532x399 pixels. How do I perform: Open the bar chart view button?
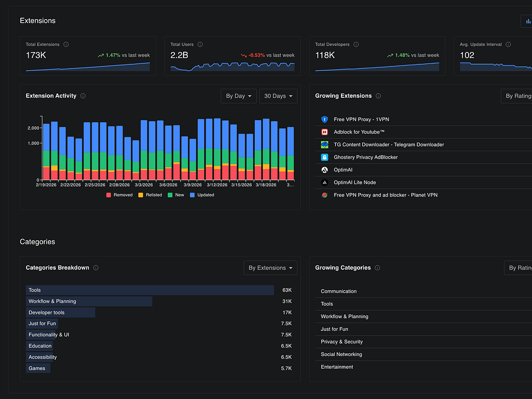pyautogui.click(x=527, y=21)
